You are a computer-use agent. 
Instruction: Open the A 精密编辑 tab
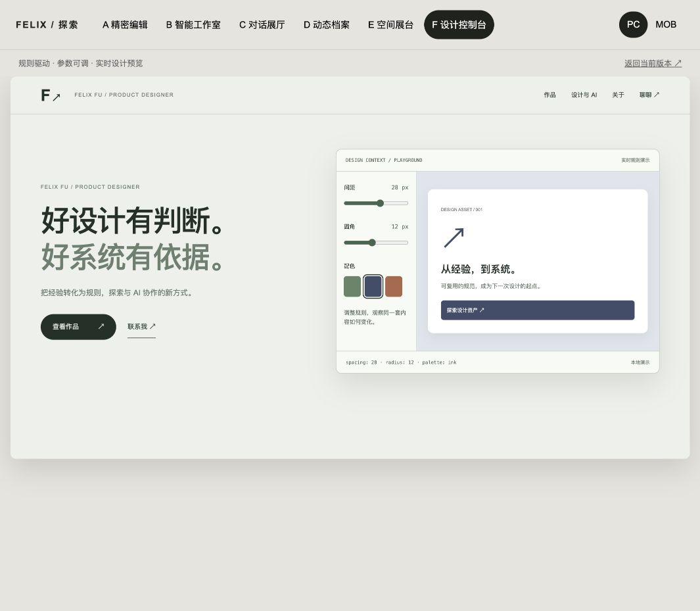click(125, 24)
